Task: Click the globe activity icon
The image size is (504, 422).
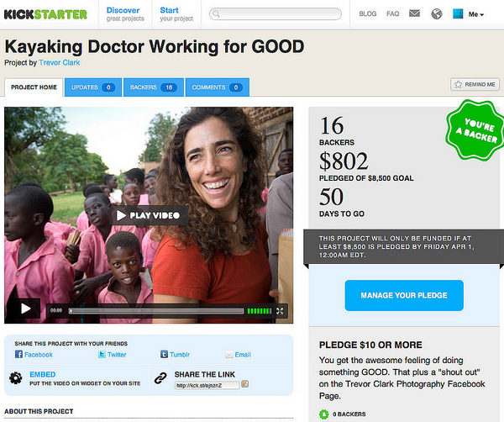Action: (x=437, y=13)
